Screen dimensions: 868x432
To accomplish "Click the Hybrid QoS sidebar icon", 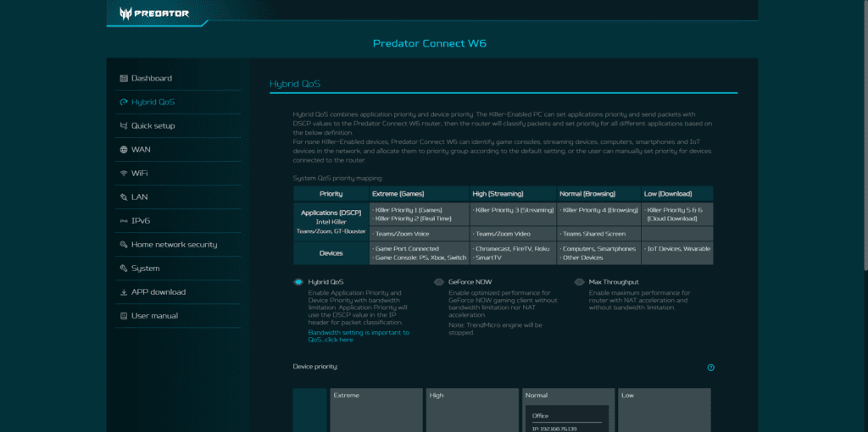I will [x=124, y=102].
